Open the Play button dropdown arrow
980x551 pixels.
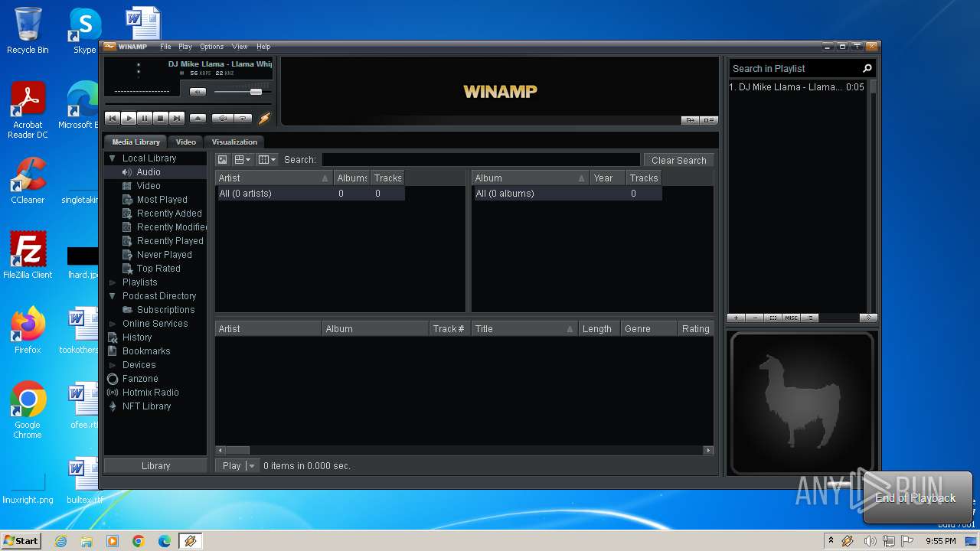[252, 465]
